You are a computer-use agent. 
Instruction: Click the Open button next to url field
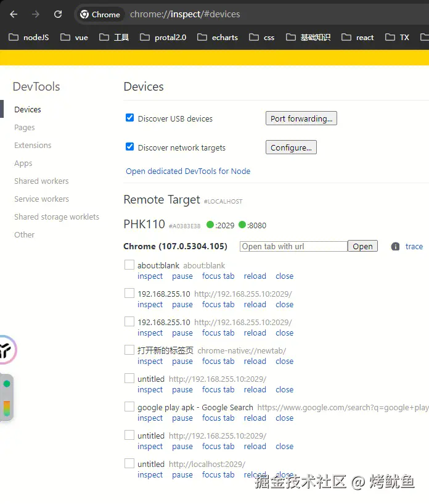(x=362, y=246)
